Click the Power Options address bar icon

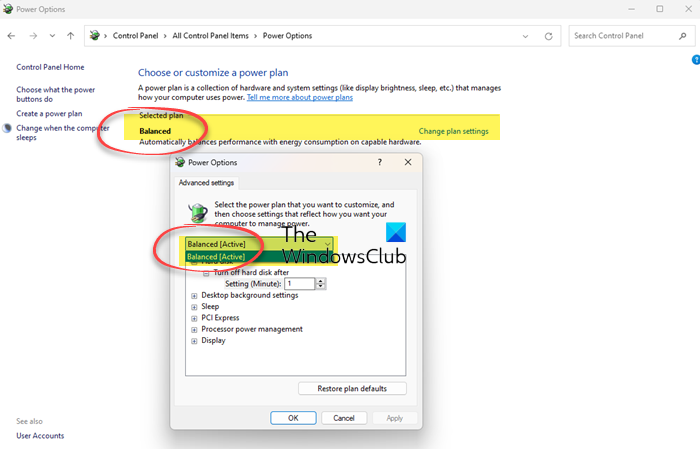(x=94, y=35)
